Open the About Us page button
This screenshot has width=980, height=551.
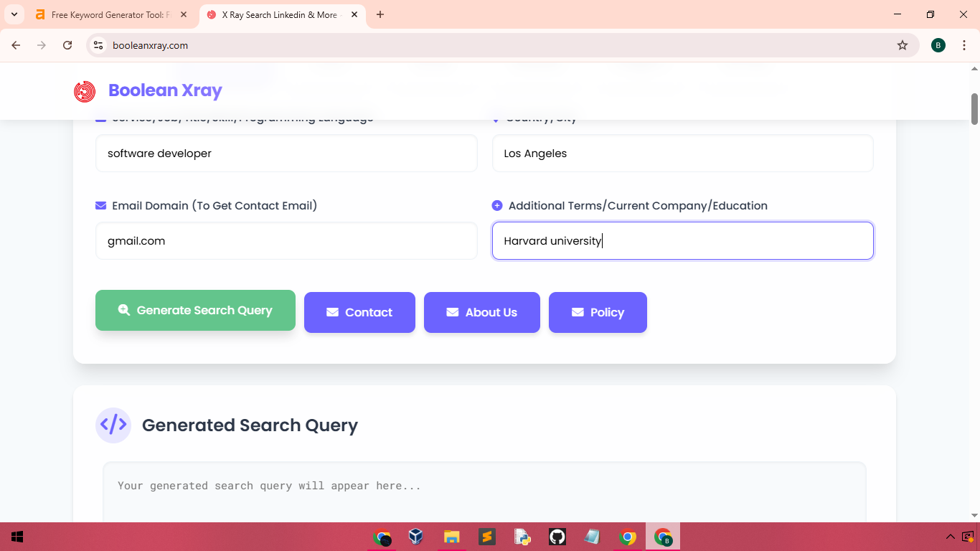481,312
